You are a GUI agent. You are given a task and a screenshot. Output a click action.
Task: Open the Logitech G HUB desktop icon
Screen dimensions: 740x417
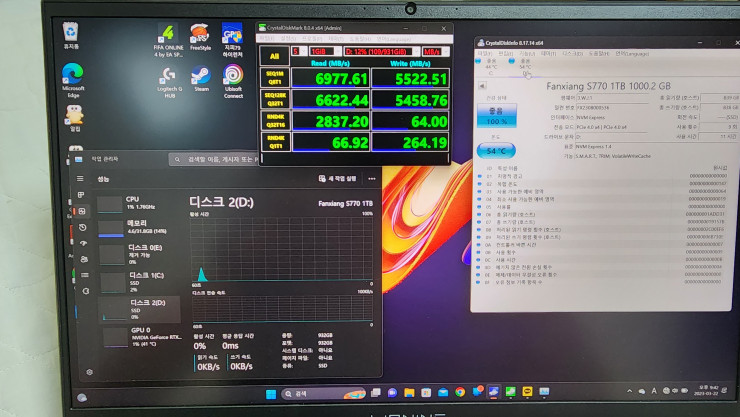tap(169, 82)
